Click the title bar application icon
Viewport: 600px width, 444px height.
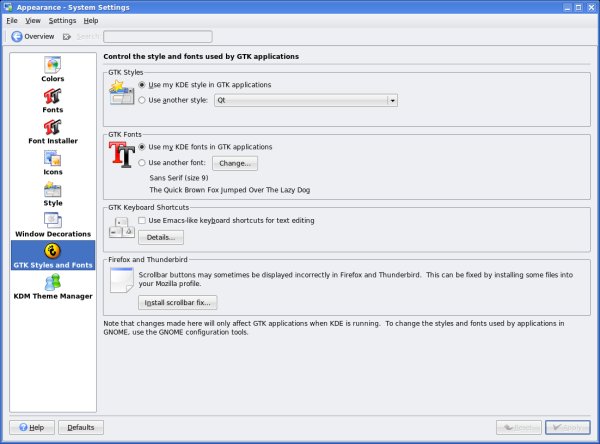click(x=8, y=7)
